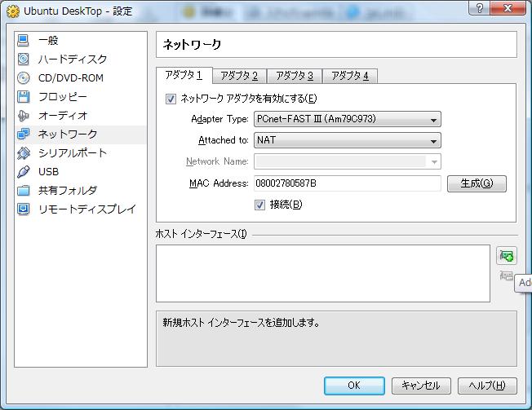Click the Hard Disk (ハードディスク) icon

23,59
